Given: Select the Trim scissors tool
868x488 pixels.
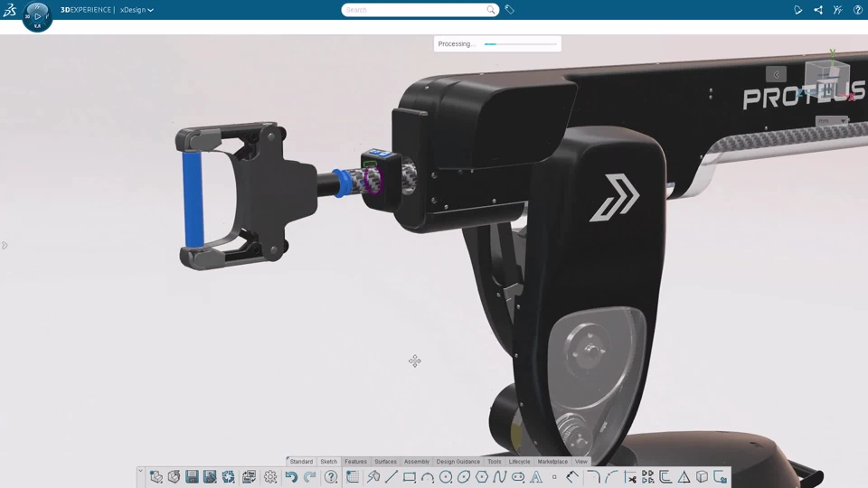Looking at the screenshot, I should point(630,477).
